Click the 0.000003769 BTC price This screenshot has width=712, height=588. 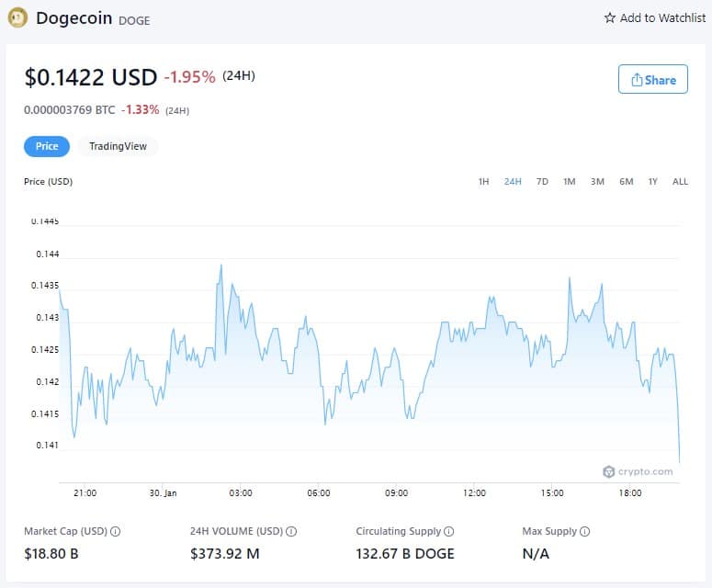click(70, 110)
